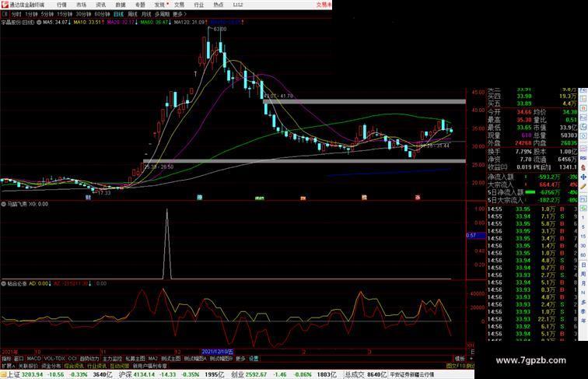Click the 创业 index in status bar
Screen dimensions: 588x379
237,374
